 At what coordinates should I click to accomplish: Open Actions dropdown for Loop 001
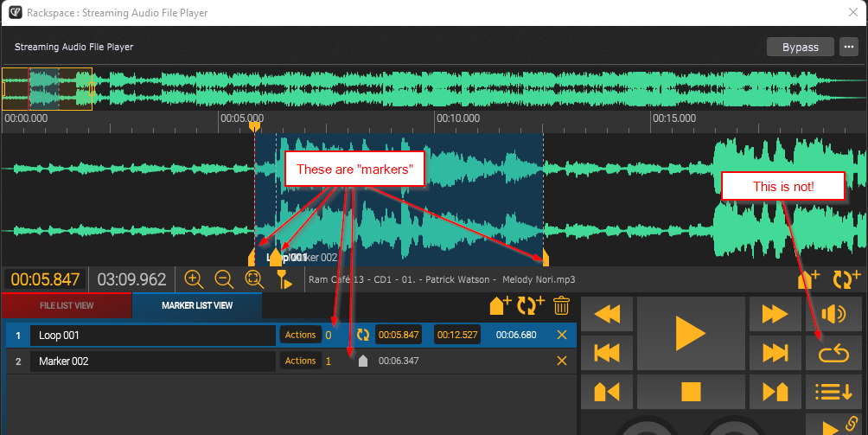[x=300, y=335]
